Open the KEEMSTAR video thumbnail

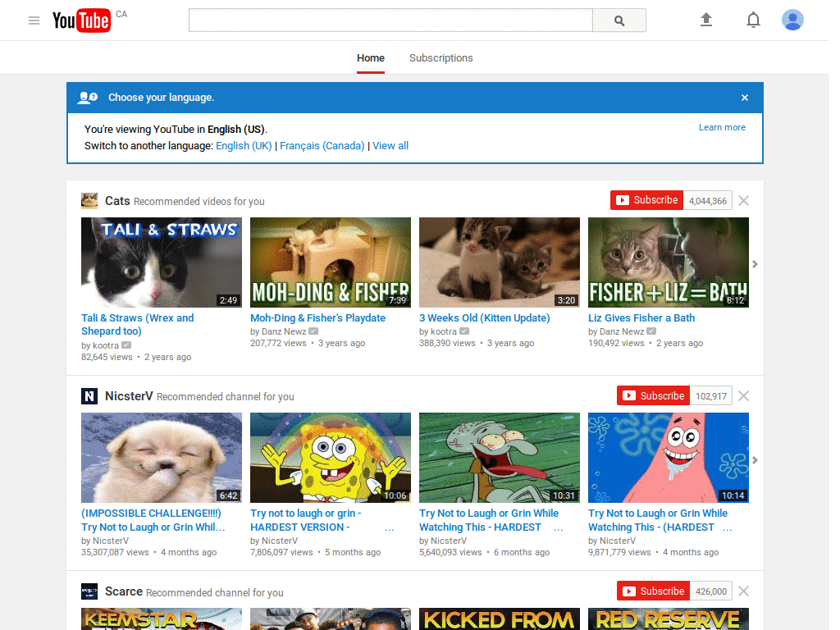[x=162, y=619]
